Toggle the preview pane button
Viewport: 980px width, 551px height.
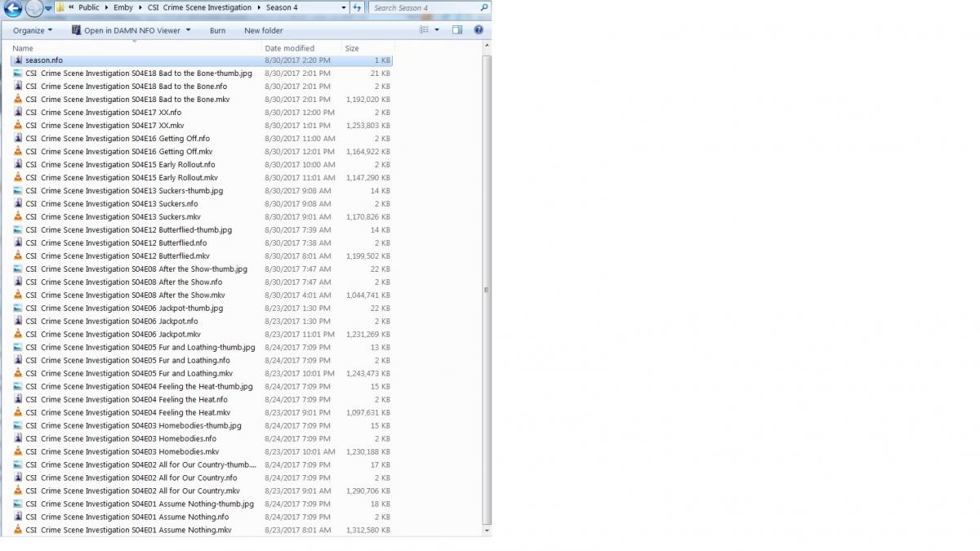[x=457, y=30]
